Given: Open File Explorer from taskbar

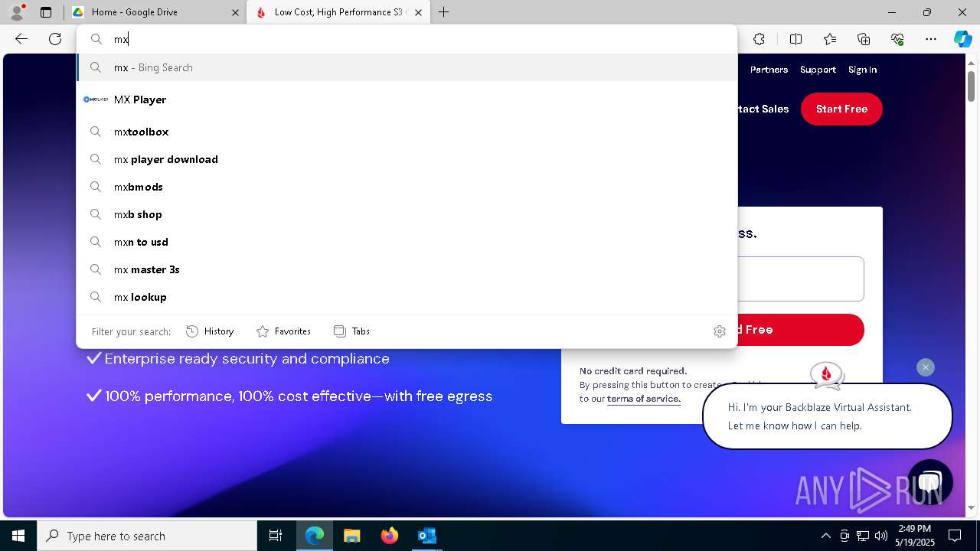Looking at the screenshot, I should (351, 536).
